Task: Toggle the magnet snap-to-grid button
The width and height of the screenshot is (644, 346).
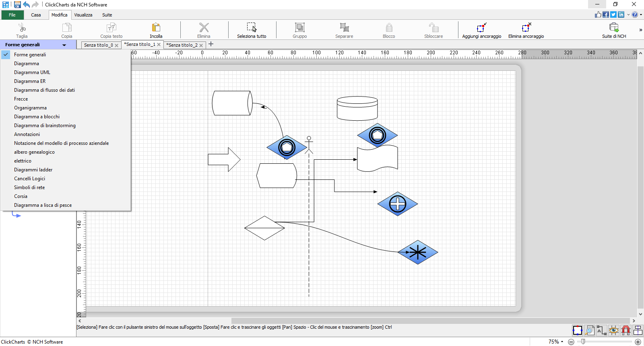Action: pyautogui.click(x=625, y=330)
